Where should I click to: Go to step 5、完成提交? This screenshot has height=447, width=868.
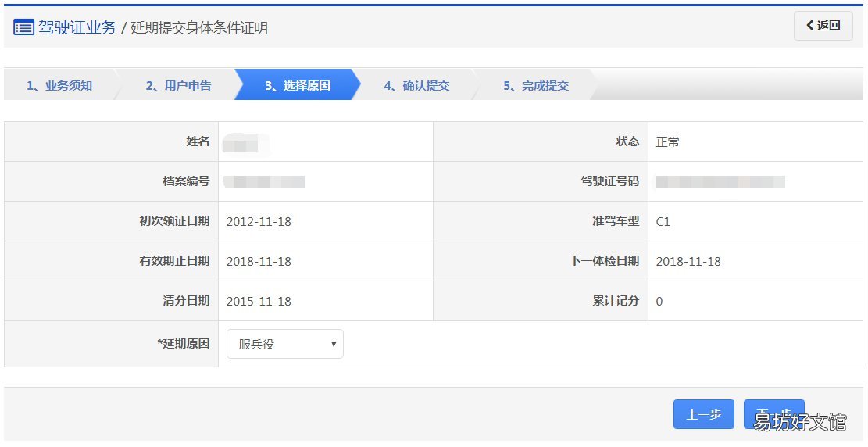pos(536,85)
